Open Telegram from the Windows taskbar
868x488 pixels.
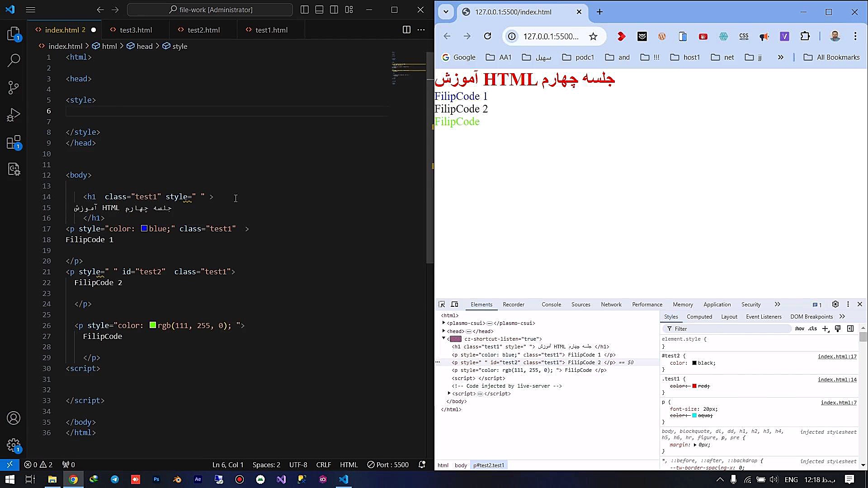point(115,479)
